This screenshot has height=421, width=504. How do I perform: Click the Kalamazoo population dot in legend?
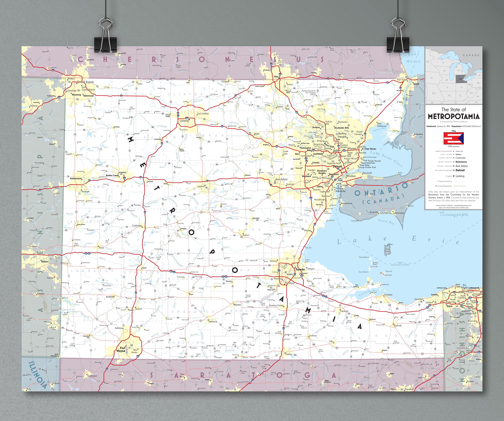[454, 162]
